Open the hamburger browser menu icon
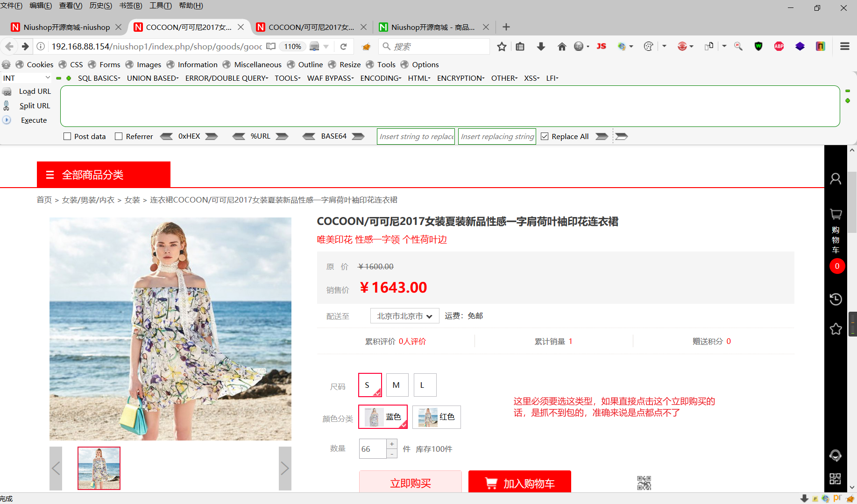This screenshot has width=857, height=504. [845, 46]
